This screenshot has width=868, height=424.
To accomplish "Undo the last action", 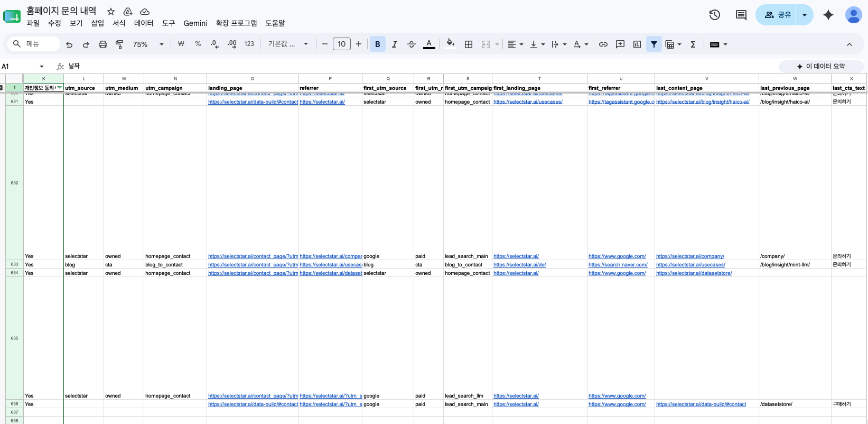I will point(69,44).
